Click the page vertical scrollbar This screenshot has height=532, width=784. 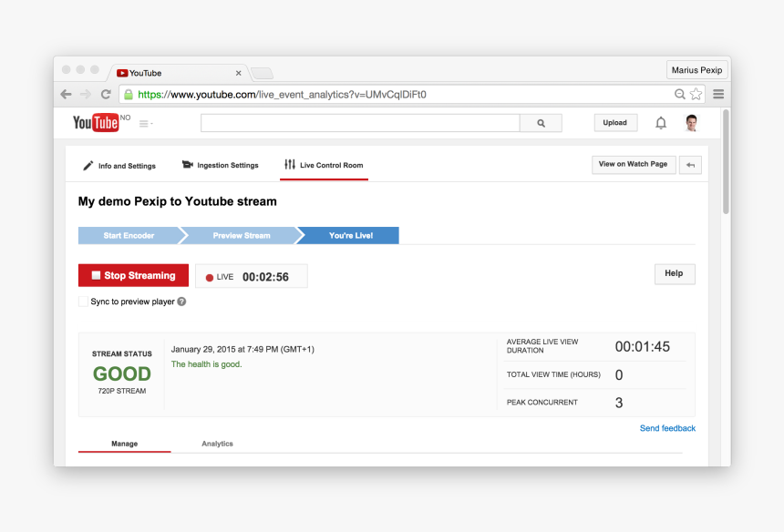[726, 162]
